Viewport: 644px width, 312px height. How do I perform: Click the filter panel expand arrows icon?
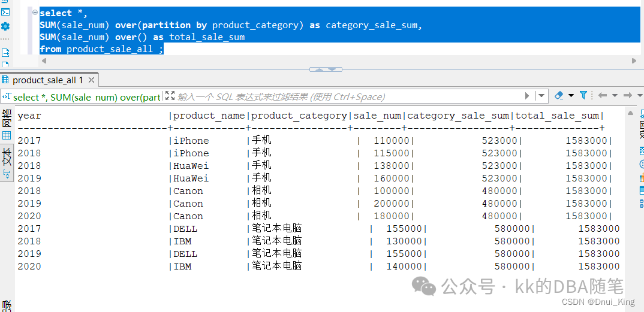170,96
